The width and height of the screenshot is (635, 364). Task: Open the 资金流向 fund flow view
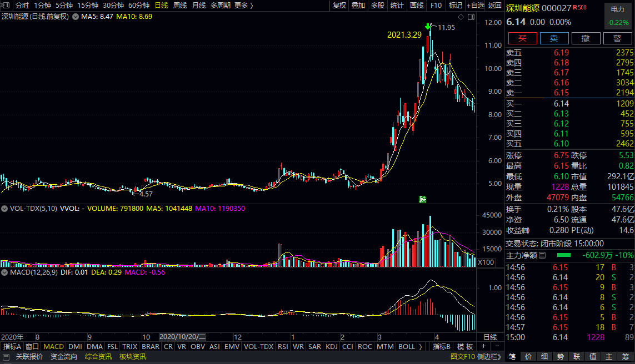63,357
